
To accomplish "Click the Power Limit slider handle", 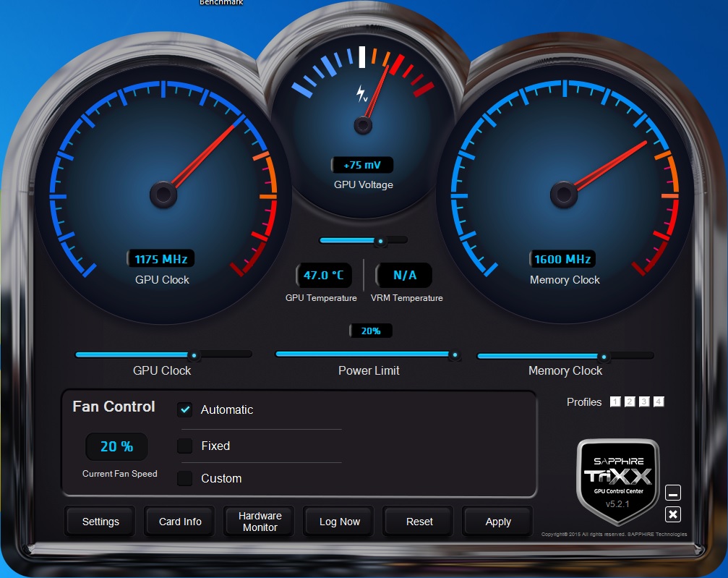I will pos(455,355).
